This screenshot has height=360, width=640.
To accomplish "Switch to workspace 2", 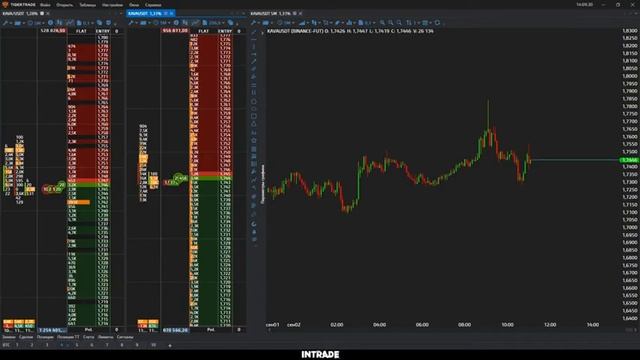I will 32,345.
